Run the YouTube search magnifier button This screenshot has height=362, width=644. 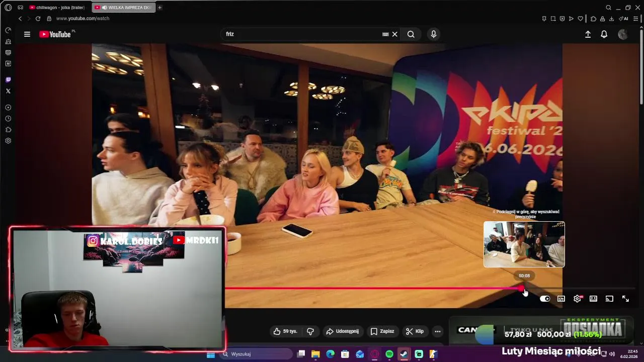coord(411,34)
